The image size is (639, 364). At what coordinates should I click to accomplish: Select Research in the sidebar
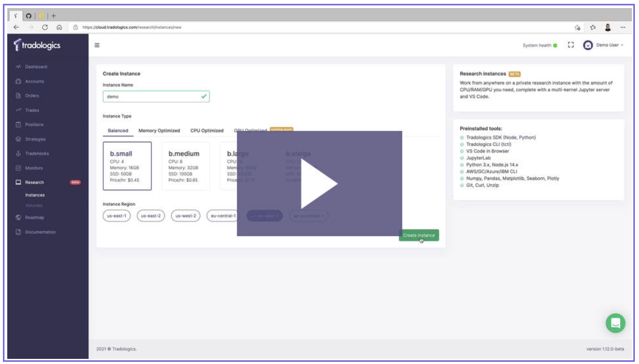pos(34,182)
